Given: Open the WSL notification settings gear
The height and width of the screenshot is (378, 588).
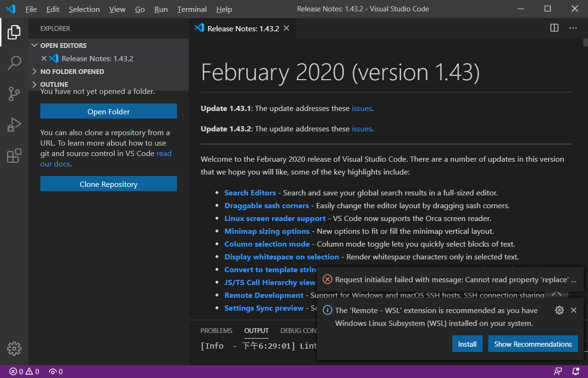Looking at the screenshot, I should tap(560, 310).
